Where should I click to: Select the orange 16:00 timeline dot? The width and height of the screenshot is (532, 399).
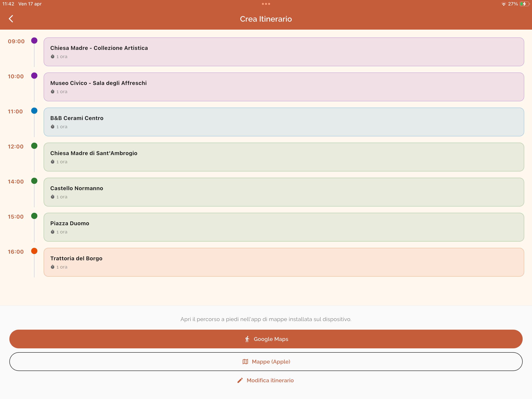click(x=34, y=251)
